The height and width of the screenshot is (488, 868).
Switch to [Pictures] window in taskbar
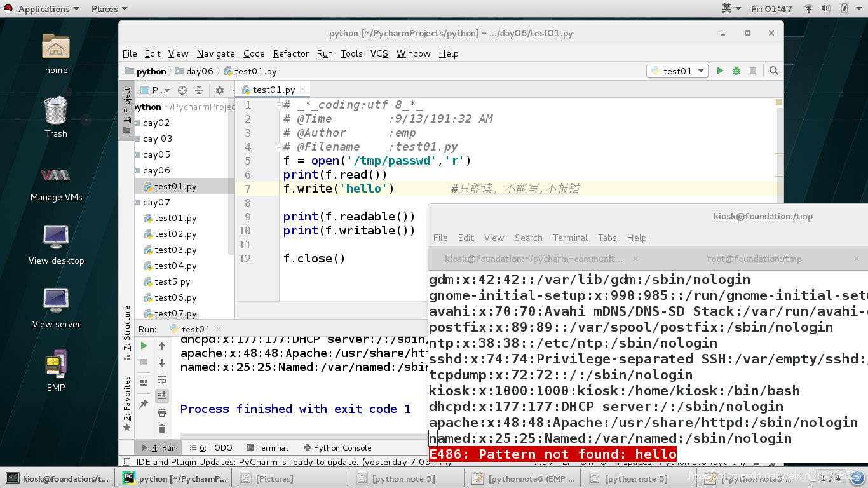pyautogui.click(x=290, y=478)
